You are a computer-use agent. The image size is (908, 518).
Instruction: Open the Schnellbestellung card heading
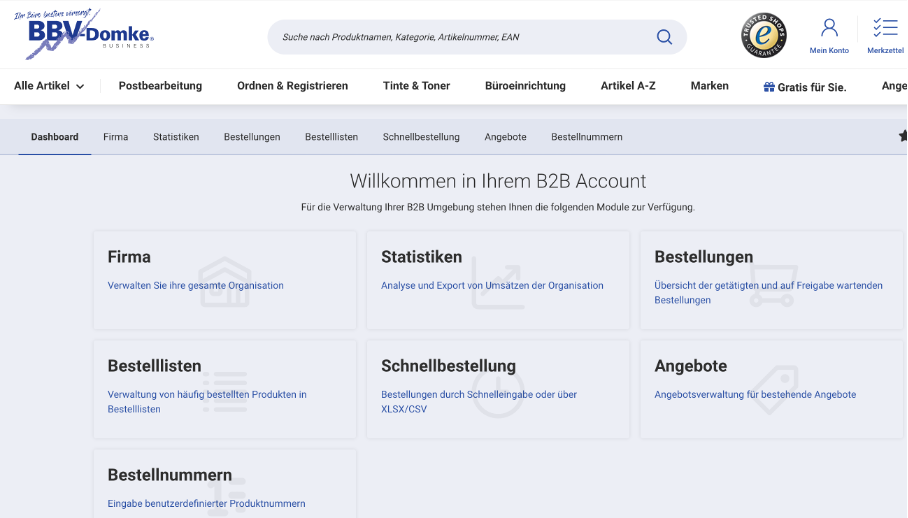click(x=448, y=366)
